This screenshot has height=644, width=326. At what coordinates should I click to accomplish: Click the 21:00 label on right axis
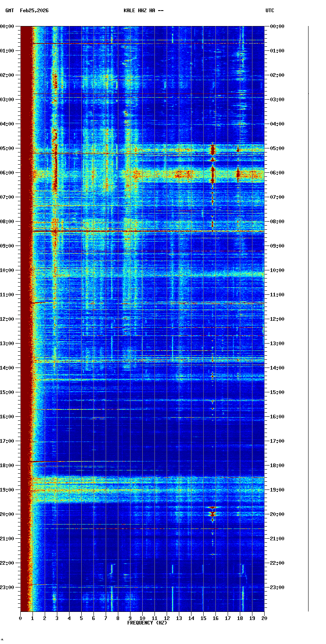tap(277, 539)
